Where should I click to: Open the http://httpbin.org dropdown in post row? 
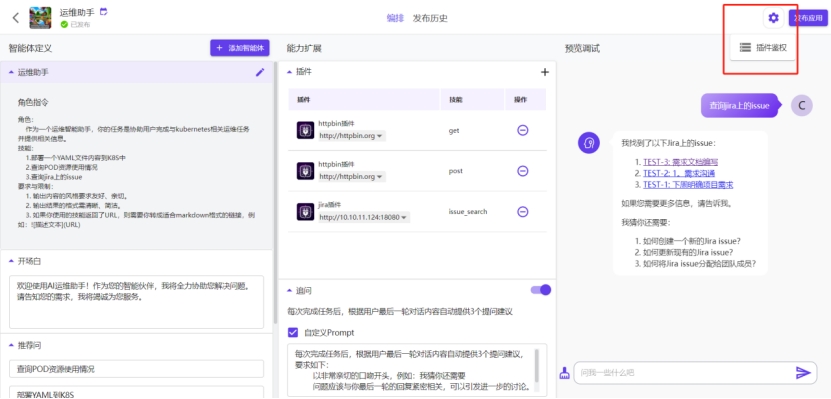coord(352,176)
